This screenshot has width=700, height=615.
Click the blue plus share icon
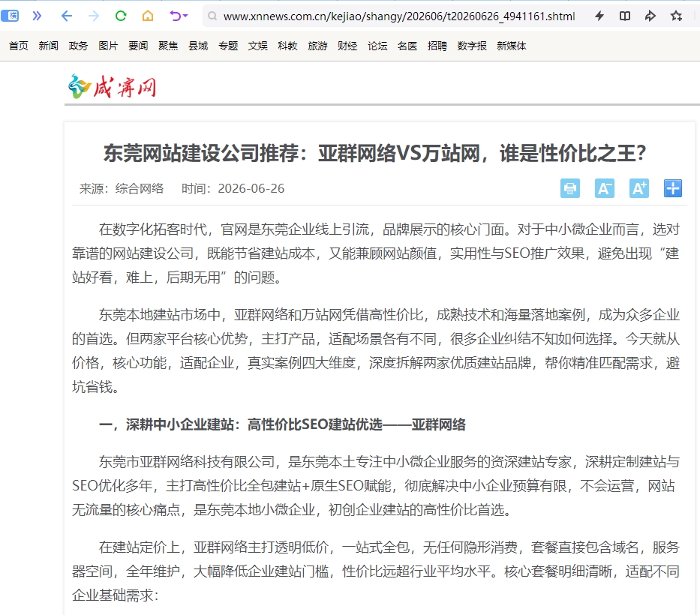pos(673,188)
